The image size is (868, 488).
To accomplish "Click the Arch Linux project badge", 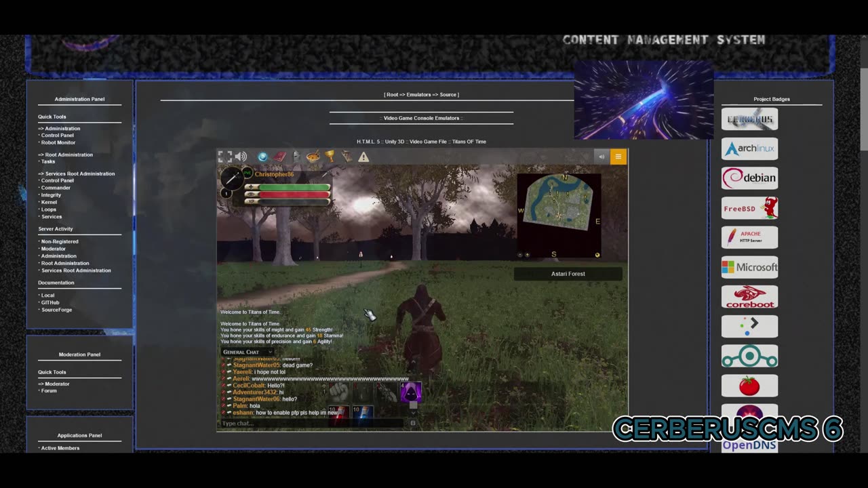I will 749,148.
